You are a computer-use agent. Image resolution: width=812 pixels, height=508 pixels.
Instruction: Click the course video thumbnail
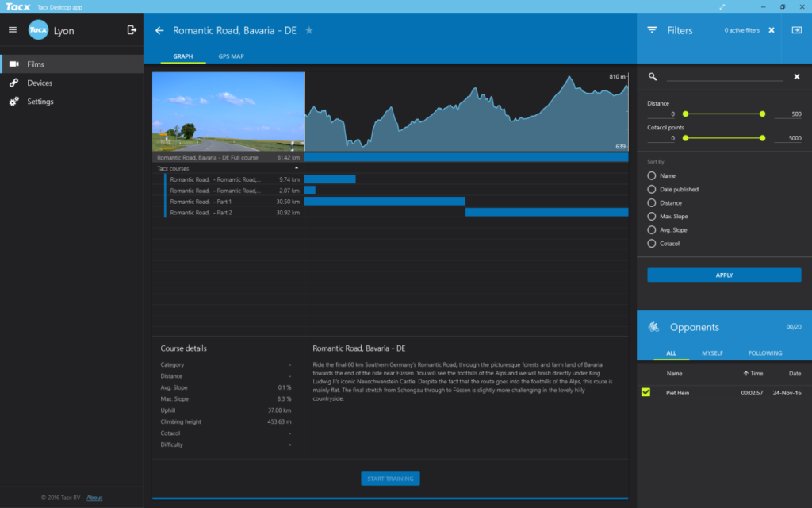pos(228,111)
